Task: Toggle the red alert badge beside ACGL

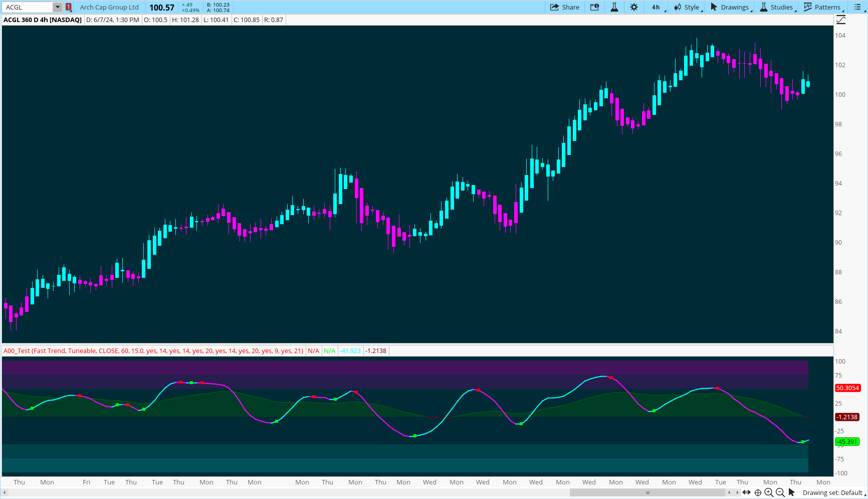Action: (x=69, y=7)
